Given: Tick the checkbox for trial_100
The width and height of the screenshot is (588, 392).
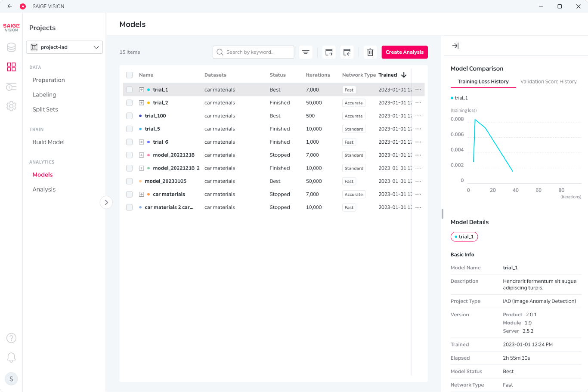Looking at the screenshot, I should [x=129, y=116].
